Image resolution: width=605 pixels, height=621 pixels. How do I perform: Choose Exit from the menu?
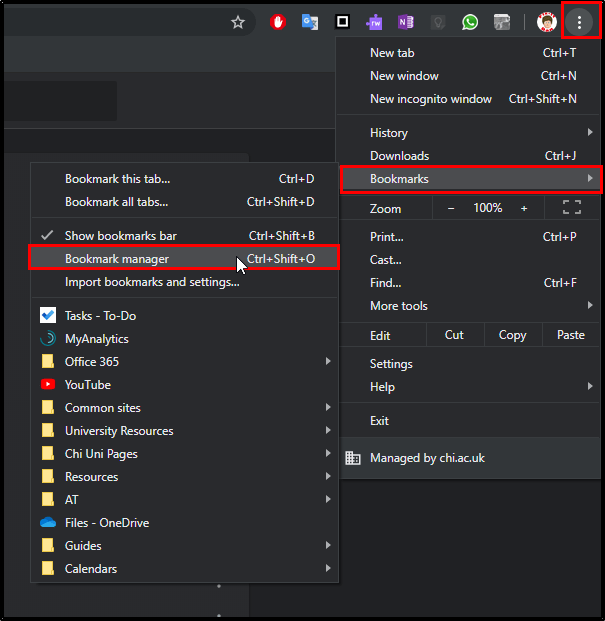pos(470,421)
